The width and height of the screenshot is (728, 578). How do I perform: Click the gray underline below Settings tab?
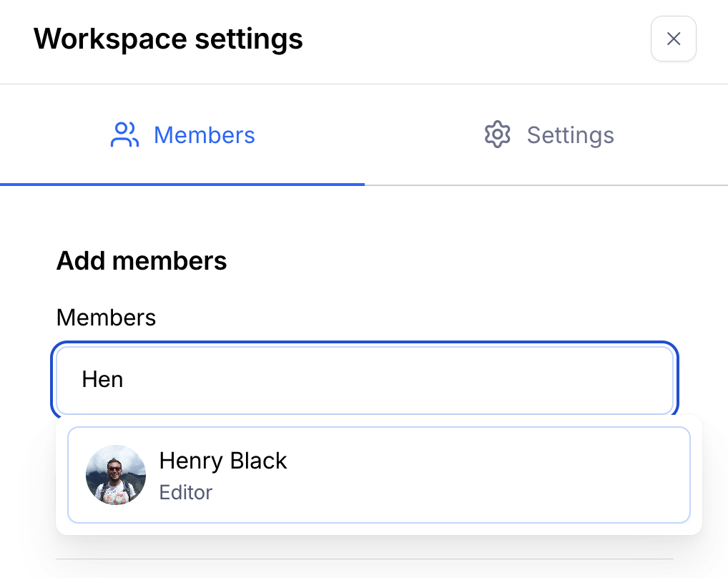(x=546, y=185)
